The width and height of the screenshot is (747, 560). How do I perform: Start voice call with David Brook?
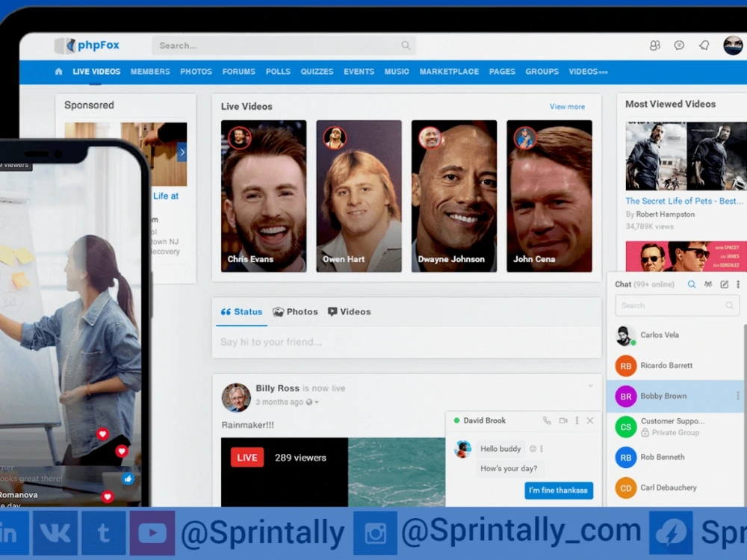click(x=547, y=420)
